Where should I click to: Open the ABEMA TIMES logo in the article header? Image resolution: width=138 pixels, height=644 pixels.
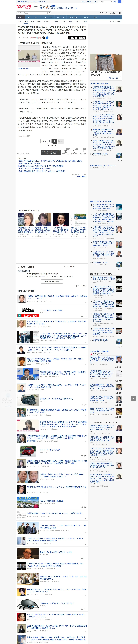77,38
